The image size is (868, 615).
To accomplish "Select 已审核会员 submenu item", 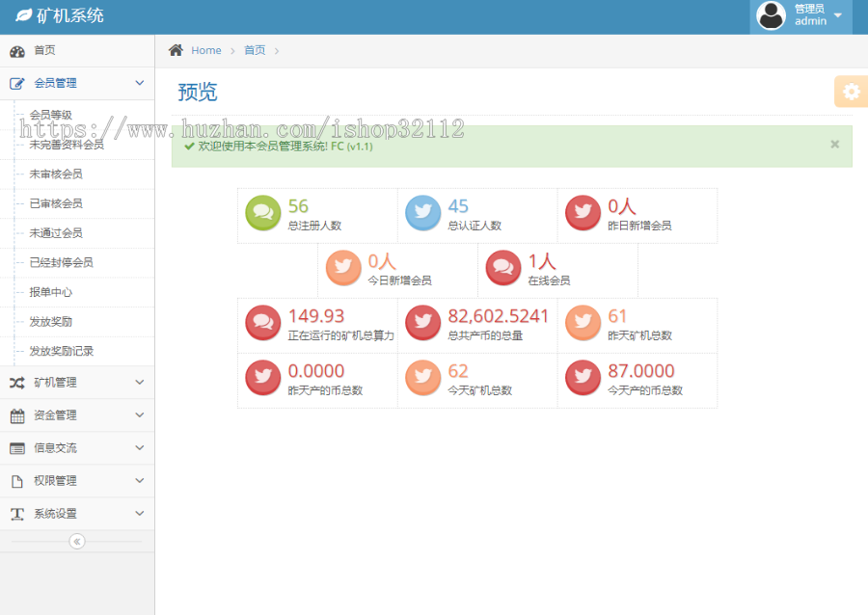I will [x=56, y=203].
